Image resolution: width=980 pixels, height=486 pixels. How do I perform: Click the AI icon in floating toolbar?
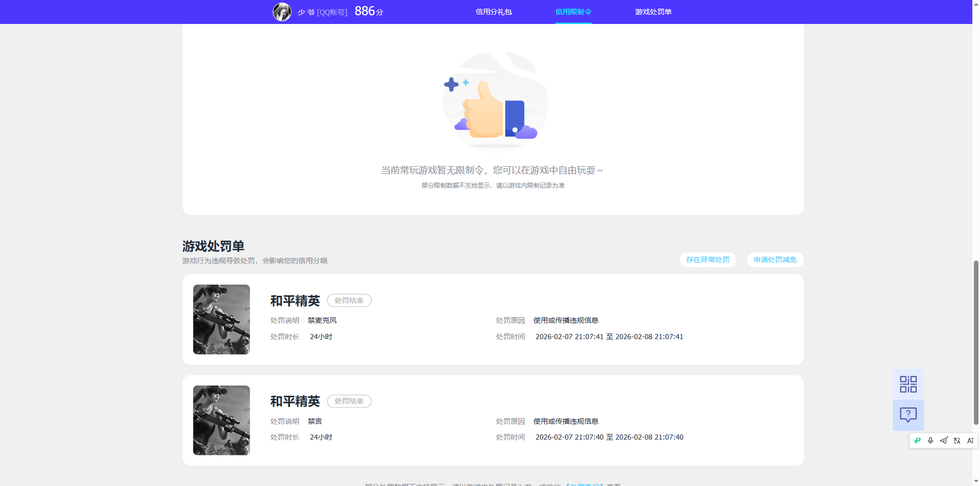click(x=970, y=441)
